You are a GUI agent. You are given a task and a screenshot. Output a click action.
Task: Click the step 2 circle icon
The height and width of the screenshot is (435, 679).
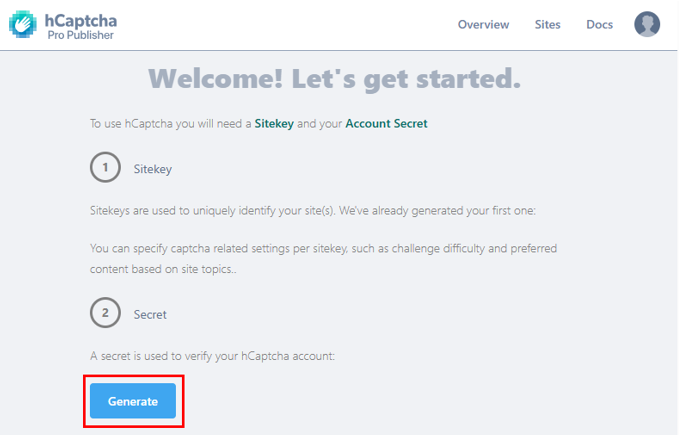click(105, 313)
